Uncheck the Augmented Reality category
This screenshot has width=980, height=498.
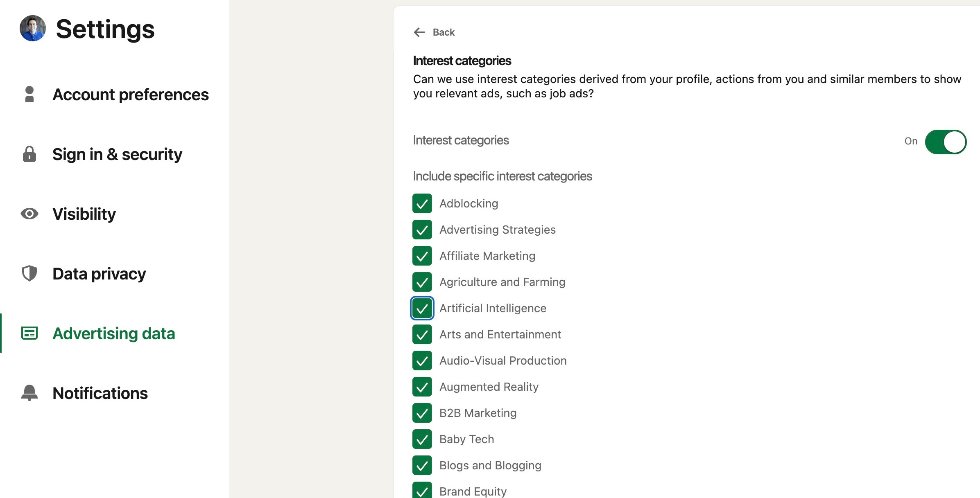[x=422, y=387]
